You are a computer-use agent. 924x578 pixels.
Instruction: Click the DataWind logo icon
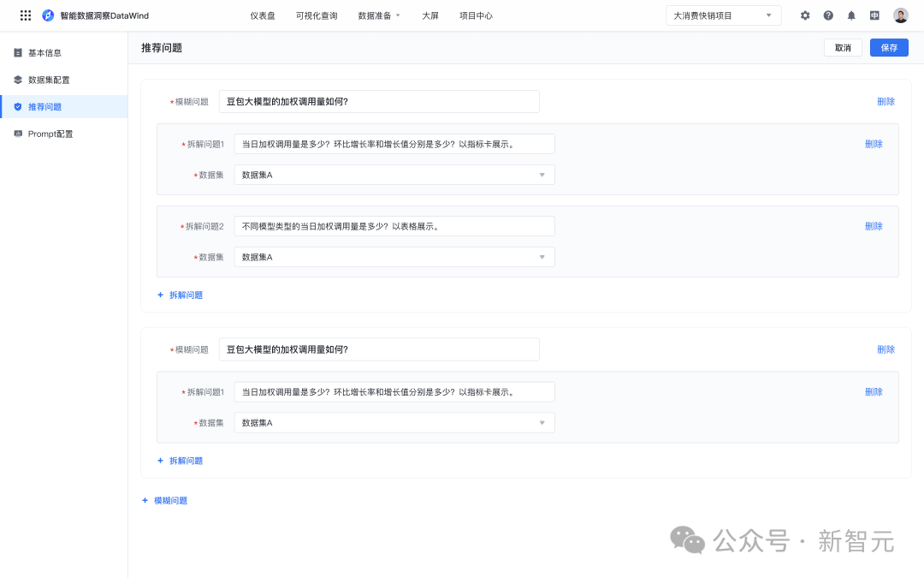(x=48, y=15)
